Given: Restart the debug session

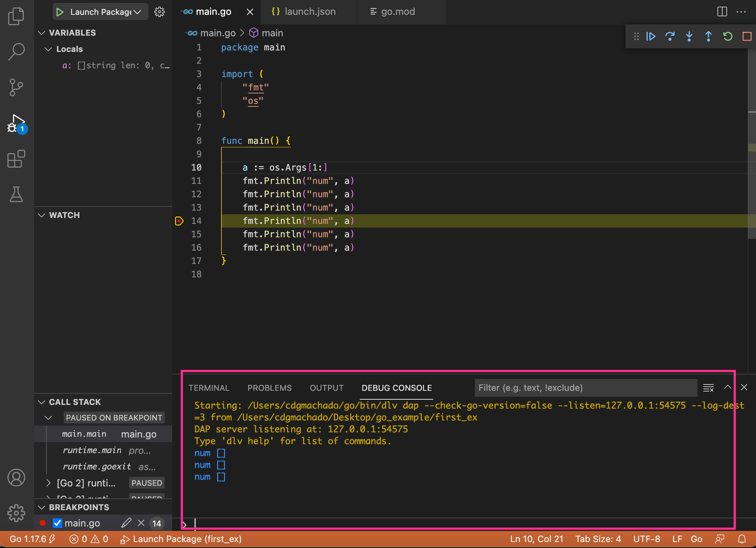Looking at the screenshot, I should coord(728,36).
